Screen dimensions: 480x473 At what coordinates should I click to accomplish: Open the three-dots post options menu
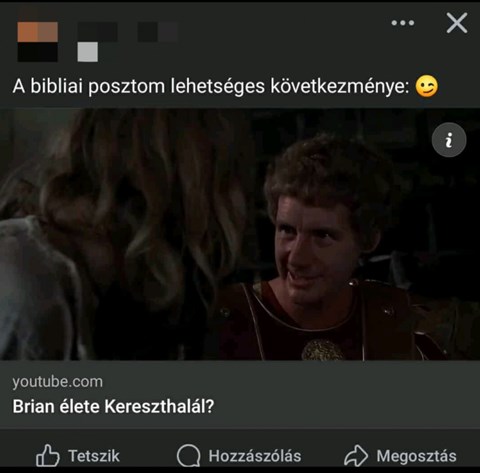click(x=403, y=23)
